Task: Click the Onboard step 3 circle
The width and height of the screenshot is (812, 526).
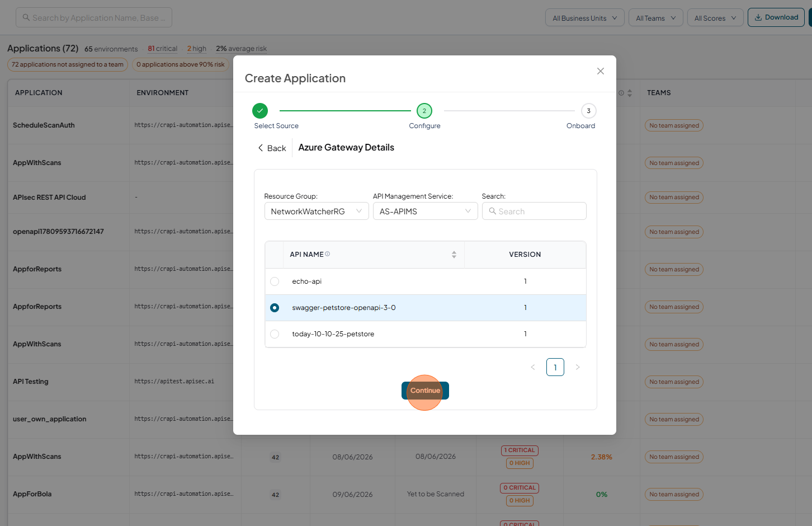Action: [588, 111]
